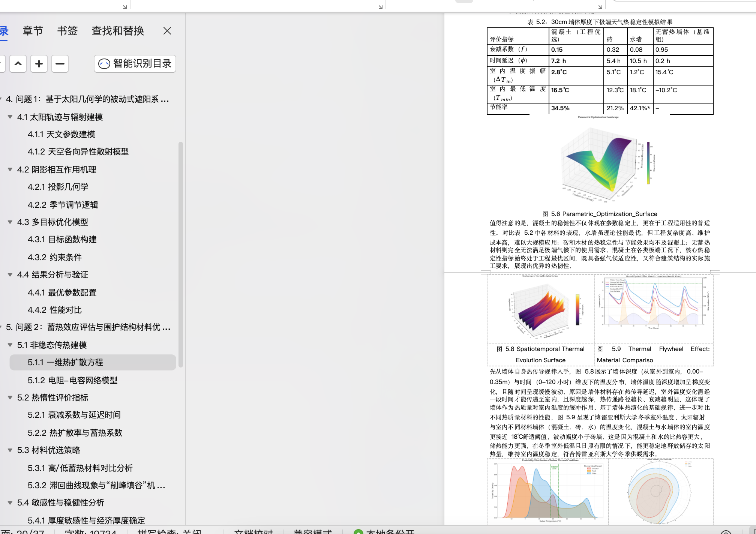Collapse section 5.1 非稳态传热建模

click(10, 345)
